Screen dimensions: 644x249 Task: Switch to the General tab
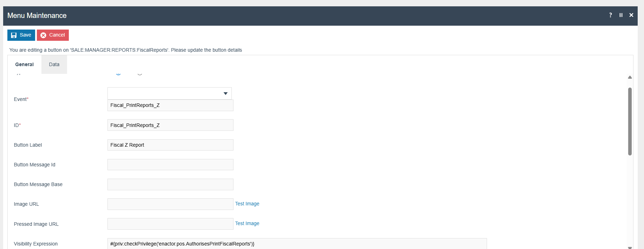25,64
